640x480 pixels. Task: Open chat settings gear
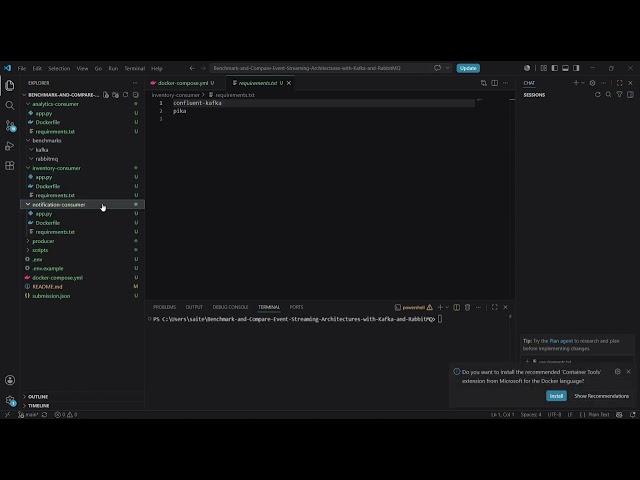[593, 83]
